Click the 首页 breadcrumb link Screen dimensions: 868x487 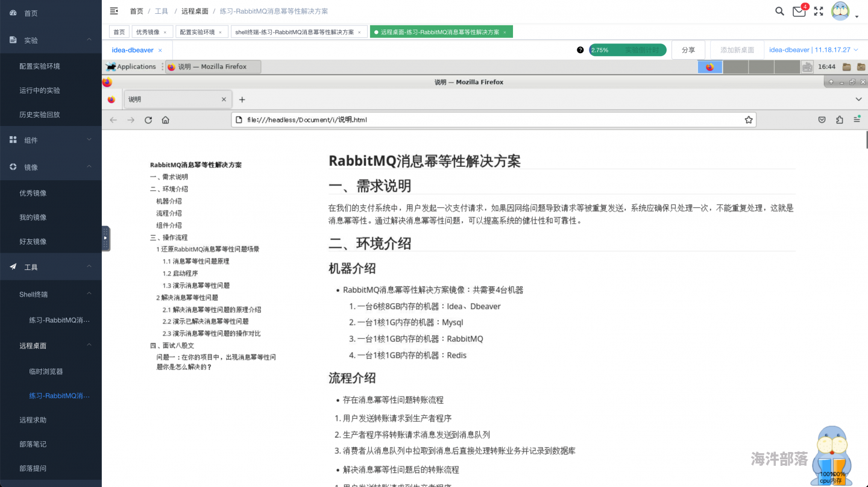pos(137,11)
